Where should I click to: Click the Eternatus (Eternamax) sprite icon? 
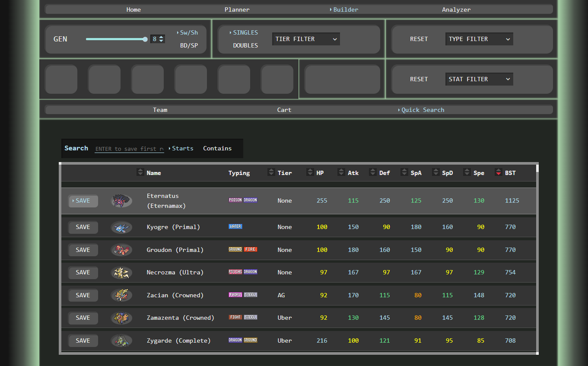pos(121,201)
